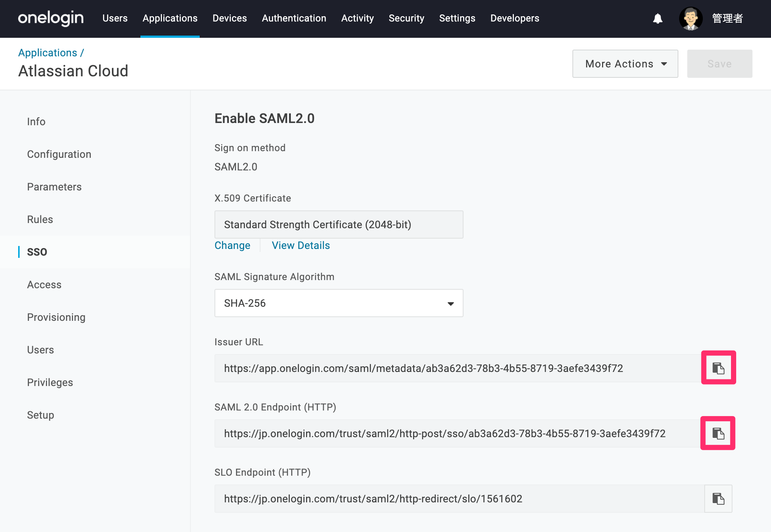Open the Users menu in top navigation
Screen dimensions: 771x532
point(115,18)
